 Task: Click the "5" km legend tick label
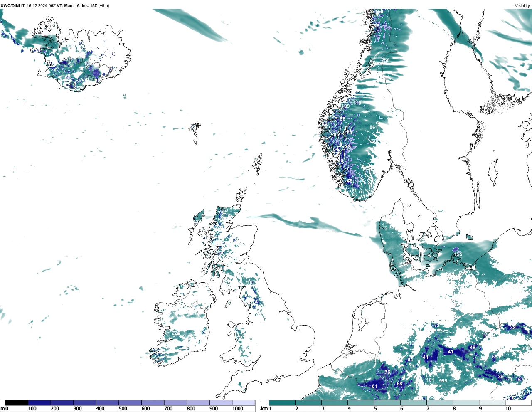click(x=376, y=409)
